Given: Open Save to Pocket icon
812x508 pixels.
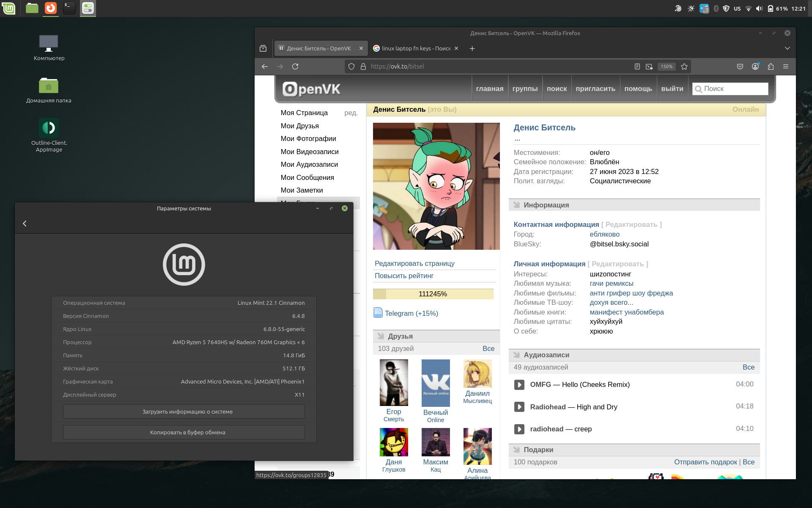Looking at the screenshot, I should pyautogui.click(x=740, y=66).
